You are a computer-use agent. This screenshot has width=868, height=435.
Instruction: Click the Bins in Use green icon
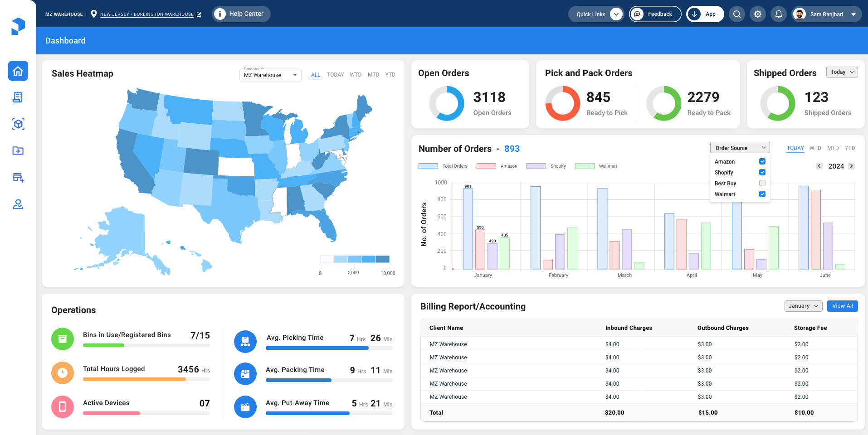click(x=63, y=339)
